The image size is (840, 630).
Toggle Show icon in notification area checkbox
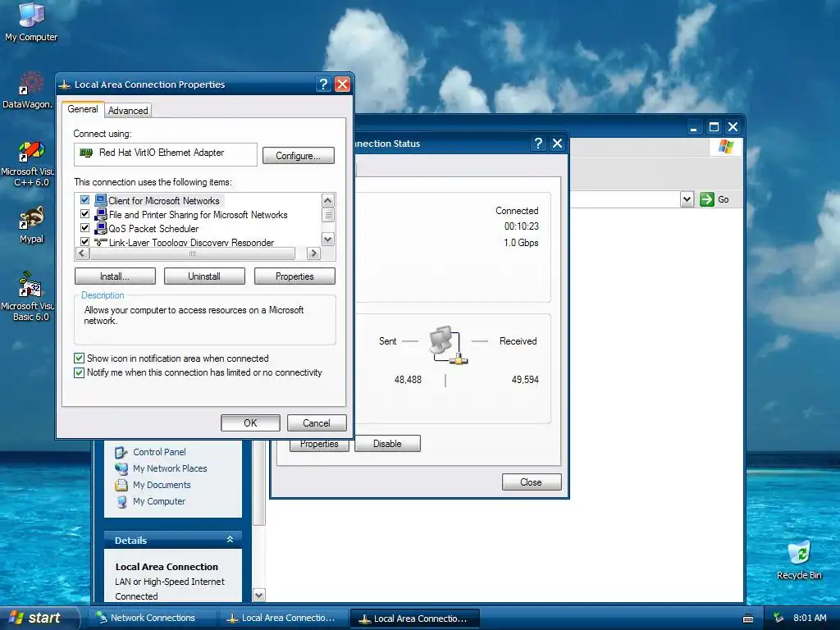(79, 358)
